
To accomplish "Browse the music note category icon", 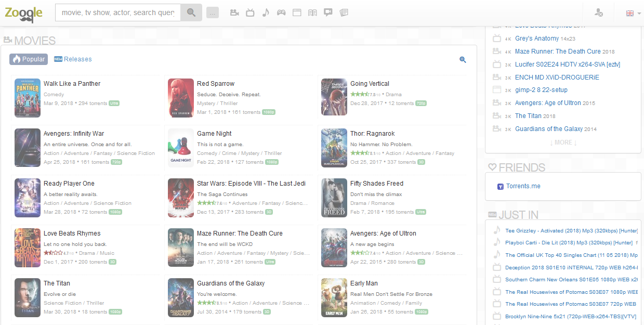I will point(266,12).
